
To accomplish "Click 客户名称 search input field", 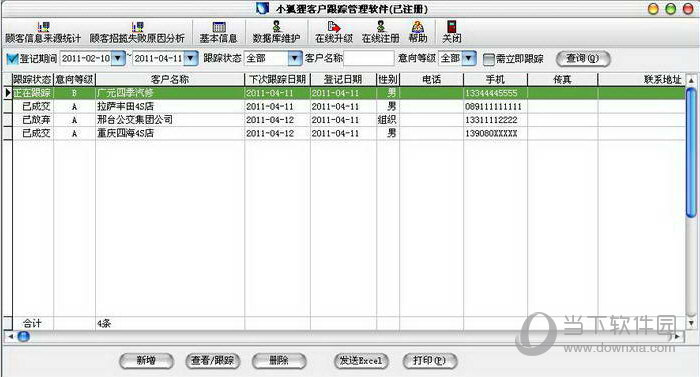I will pyautogui.click(x=369, y=59).
